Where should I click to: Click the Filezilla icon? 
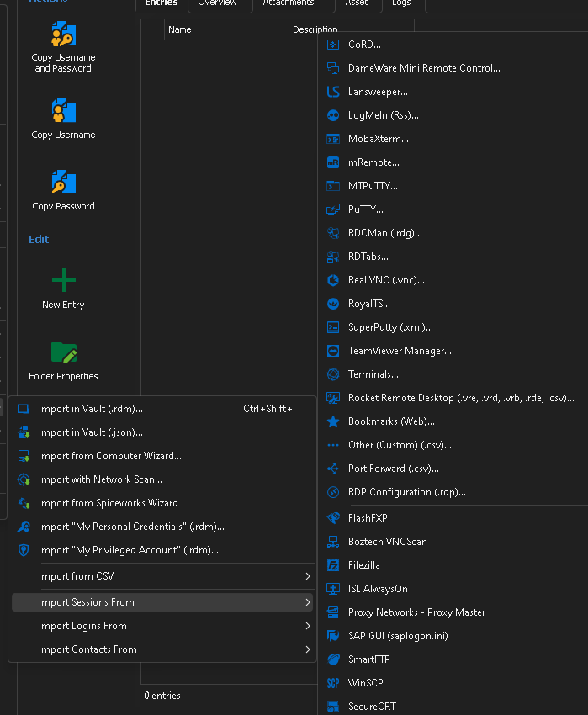tap(333, 565)
